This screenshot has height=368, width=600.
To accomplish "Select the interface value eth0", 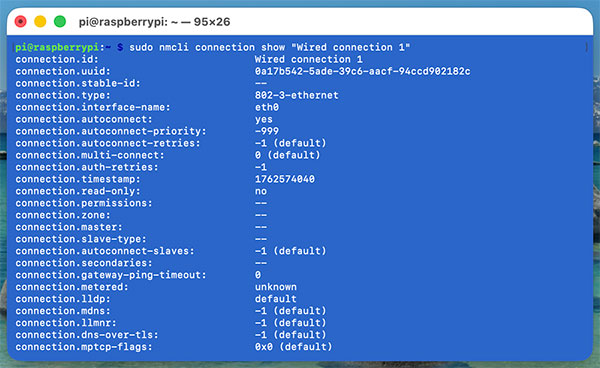I will tap(267, 107).
